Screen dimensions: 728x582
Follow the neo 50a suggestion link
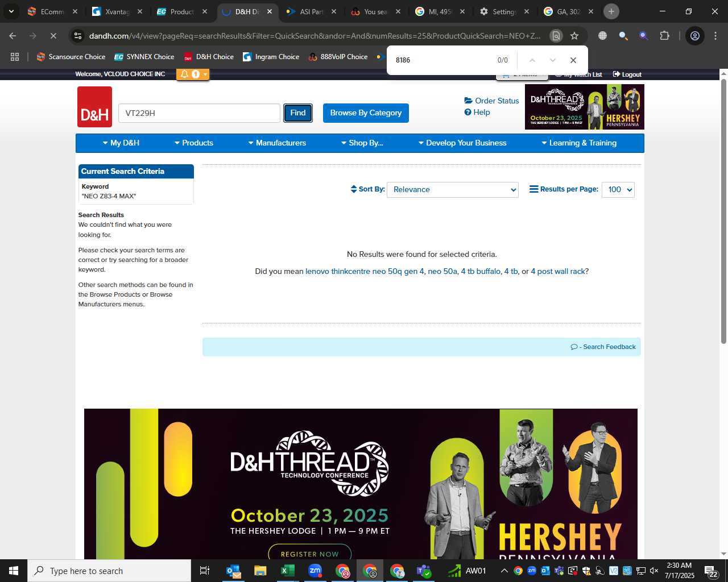pos(442,271)
